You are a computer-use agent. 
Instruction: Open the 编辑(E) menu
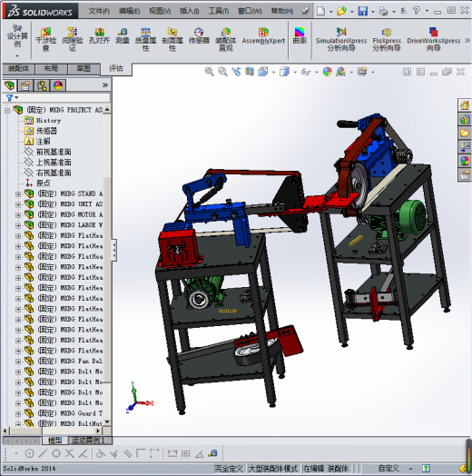(129, 11)
